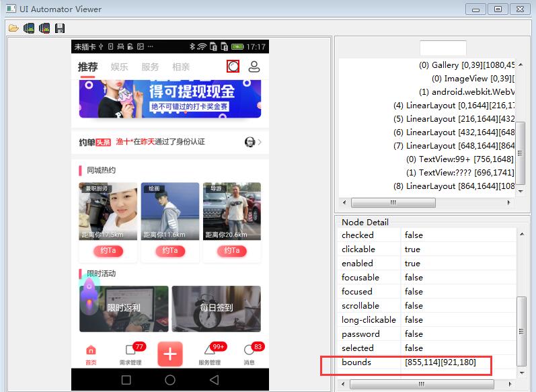
Task: Click the long-clickable property row
Action: point(427,320)
